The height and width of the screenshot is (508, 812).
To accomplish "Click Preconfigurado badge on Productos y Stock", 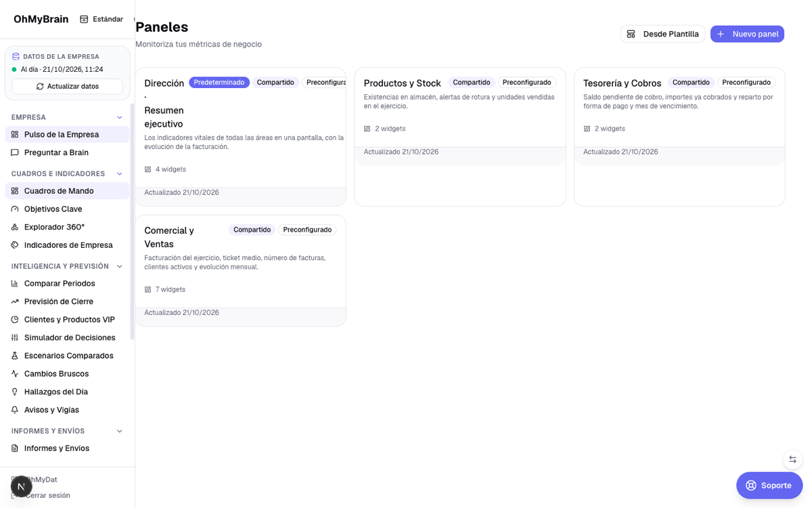I will pos(527,83).
